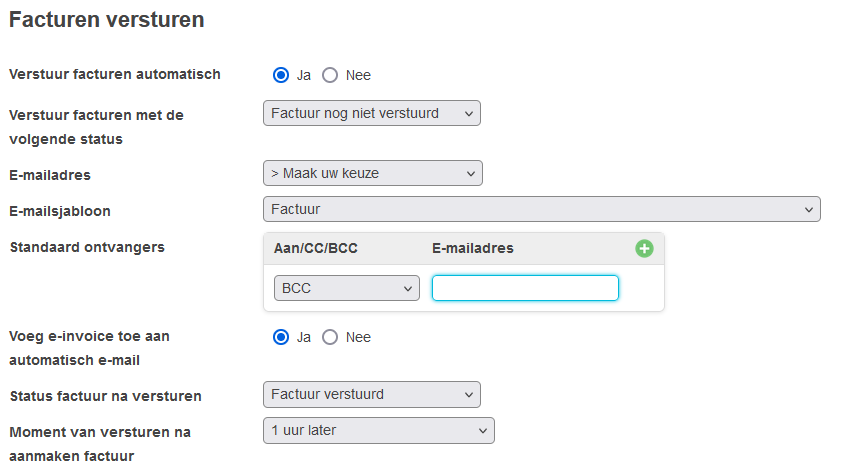Expand the '> Maak uw keuze' e-mailadres dropdown
841x467 pixels.
(x=372, y=173)
